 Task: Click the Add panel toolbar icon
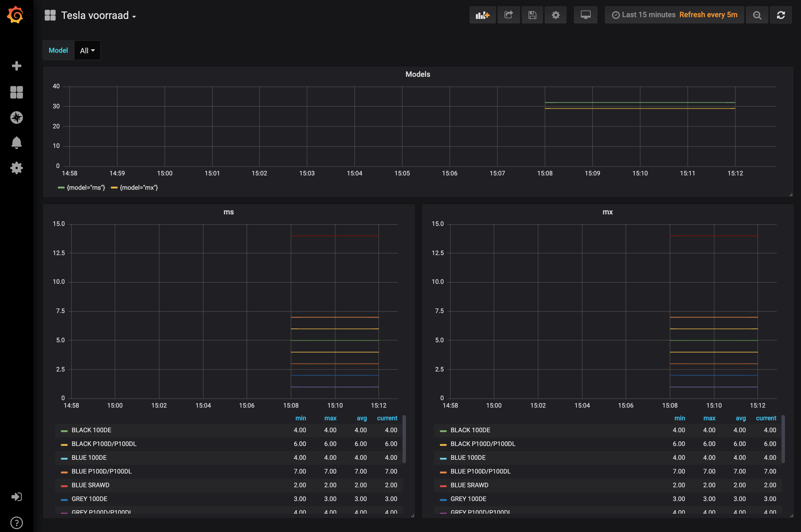482,15
